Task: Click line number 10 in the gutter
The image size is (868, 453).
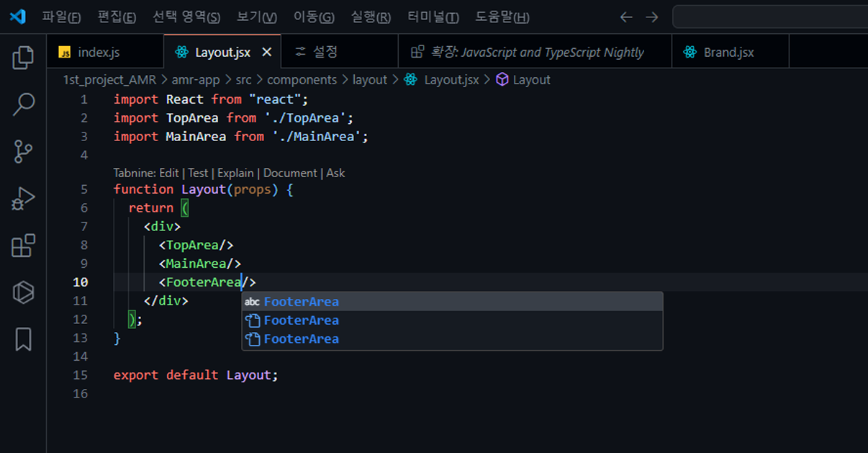Action: coord(80,282)
